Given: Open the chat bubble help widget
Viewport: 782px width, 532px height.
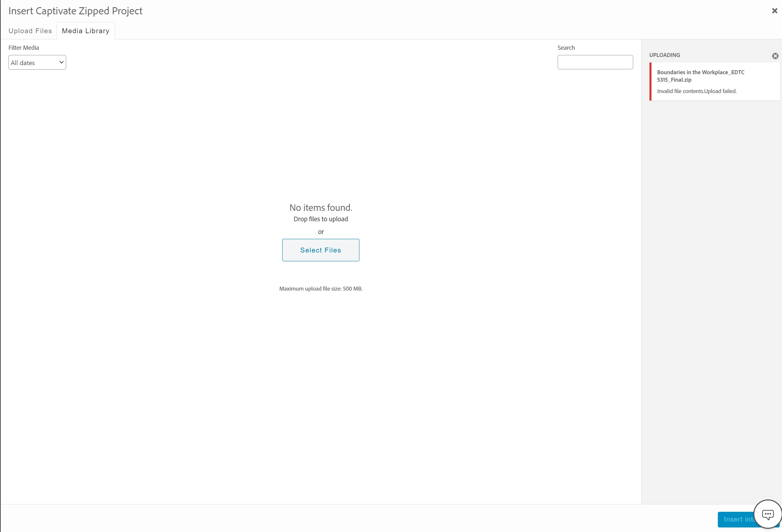Looking at the screenshot, I should click(768, 514).
